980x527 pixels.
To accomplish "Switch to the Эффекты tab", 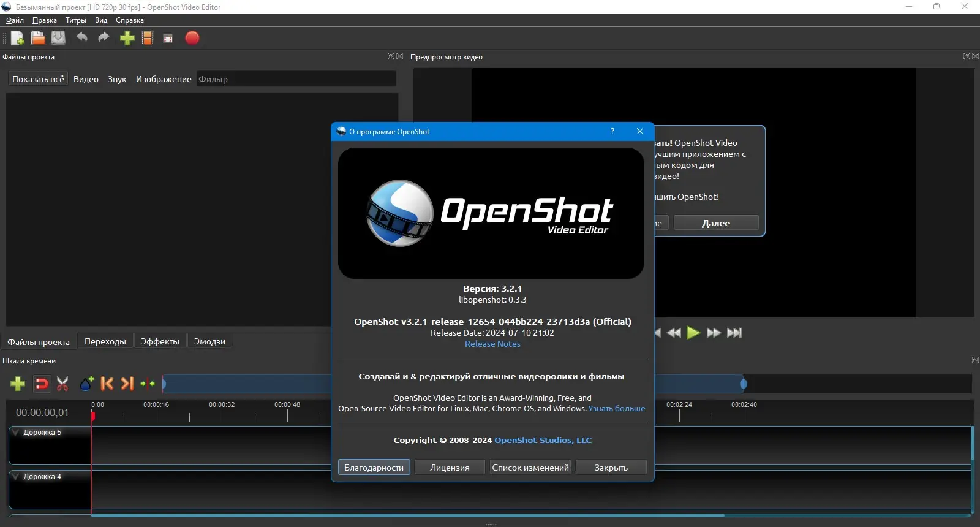I will [x=160, y=341].
